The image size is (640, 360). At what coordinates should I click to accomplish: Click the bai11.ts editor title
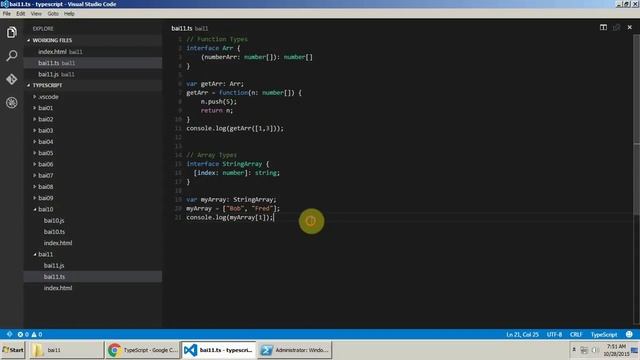click(x=189, y=28)
